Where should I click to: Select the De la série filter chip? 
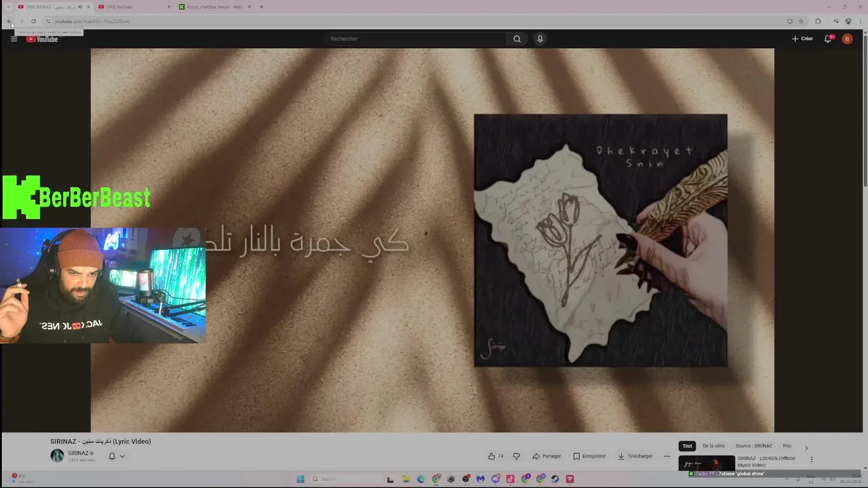point(713,446)
